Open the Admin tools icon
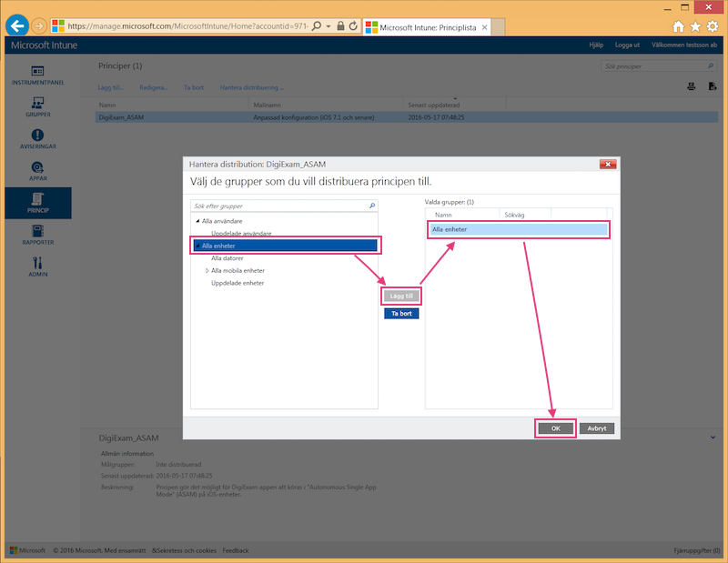Viewport: 728px width, 563px height. tap(37, 263)
